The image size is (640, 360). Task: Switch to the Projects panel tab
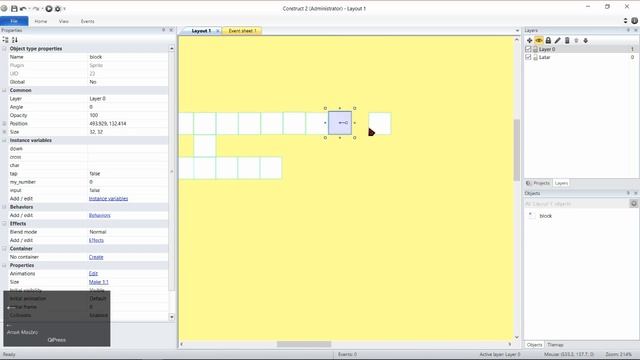[538, 183]
